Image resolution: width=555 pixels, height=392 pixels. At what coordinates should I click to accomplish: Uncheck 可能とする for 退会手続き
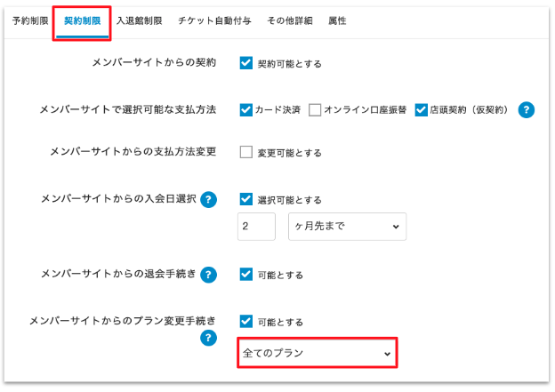pyautogui.click(x=246, y=275)
